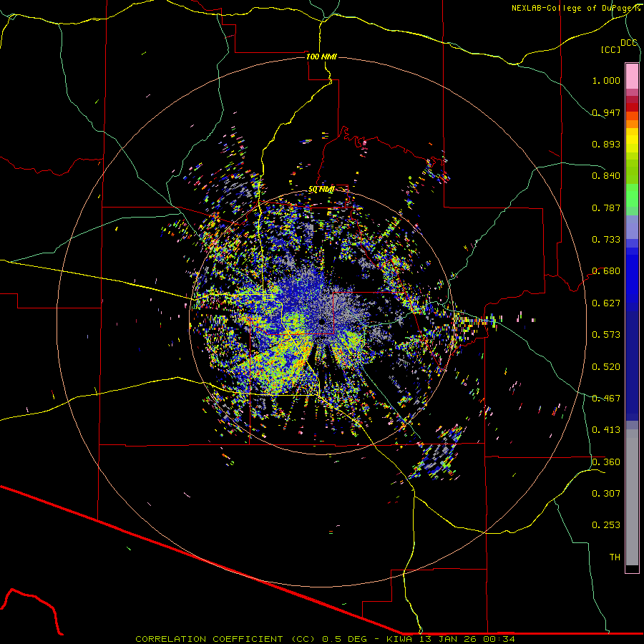Click the 0.733 value on color scale
The width and height of the screenshot is (644, 644).
(606, 240)
